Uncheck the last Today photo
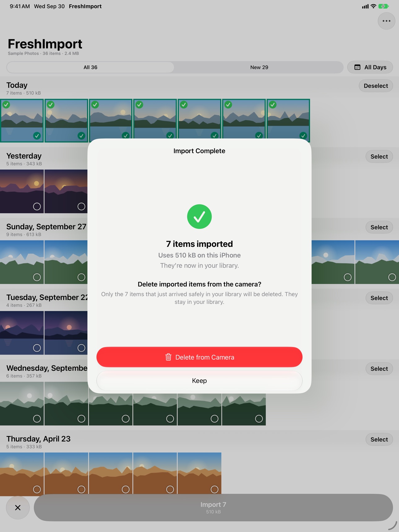The width and height of the screenshot is (399, 532). click(303, 135)
